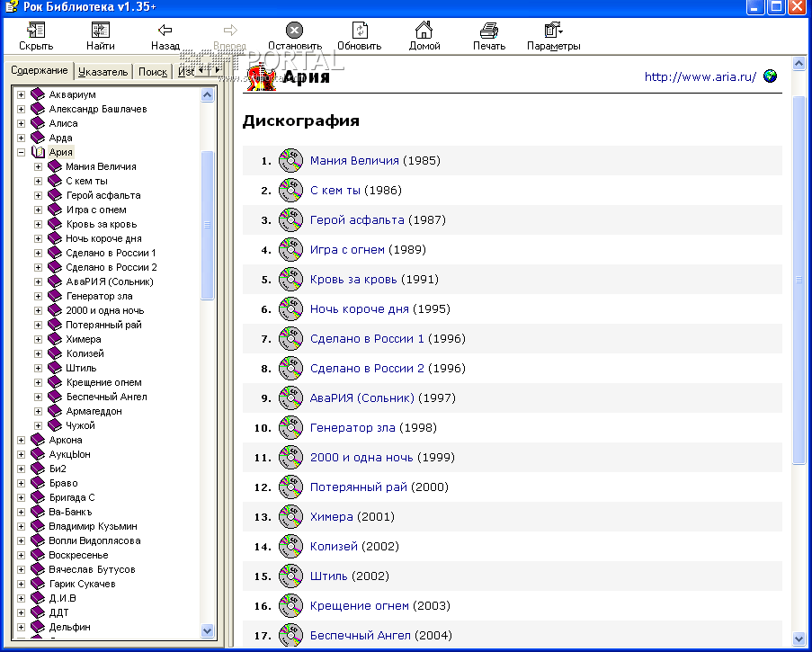Click the Домой (Home) toolbar icon
Screen dimensions: 812x652
click(x=424, y=30)
